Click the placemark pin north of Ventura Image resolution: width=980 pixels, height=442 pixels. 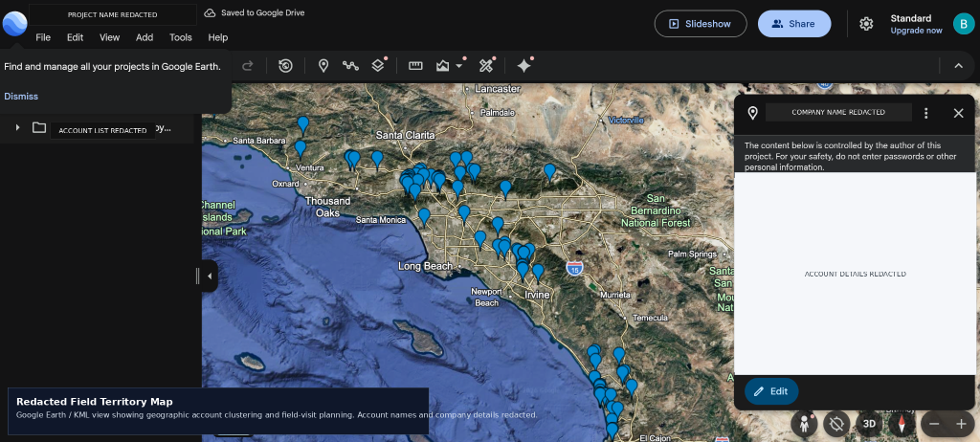(301, 148)
